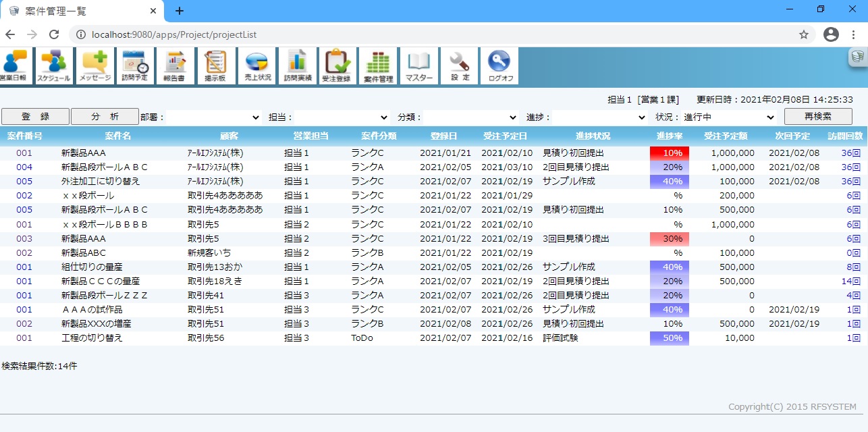Viewport: 868px width, 432px height.
Task: Bookmark this page with the star icon
Action: click(x=804, y=34)
